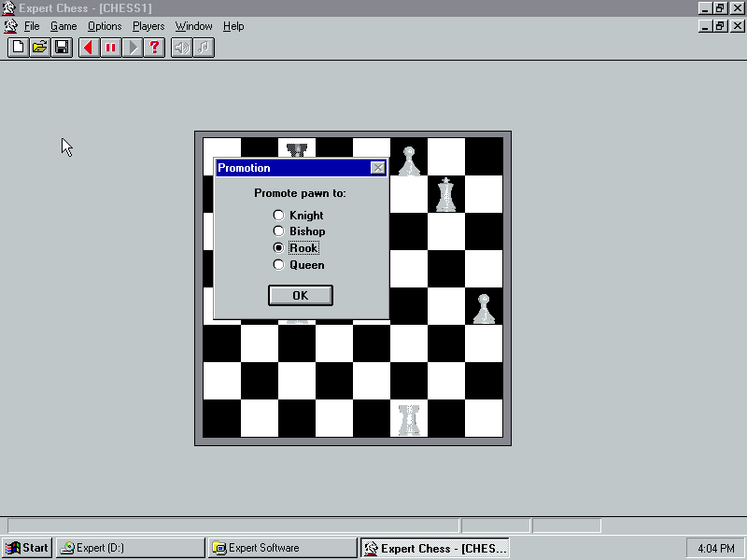Minimize the CHESS1 document window
The width and height of the screenshot is (747, 560).
(x=706, y=26)
